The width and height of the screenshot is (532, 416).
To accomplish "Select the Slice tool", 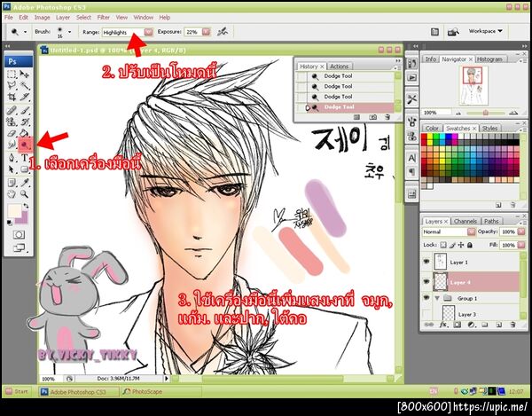I will 24,97.
